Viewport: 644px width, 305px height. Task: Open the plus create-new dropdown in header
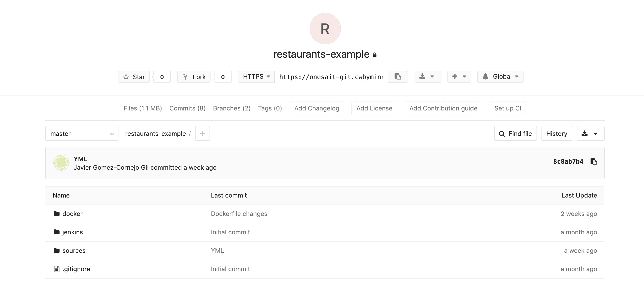coord(459,77)
